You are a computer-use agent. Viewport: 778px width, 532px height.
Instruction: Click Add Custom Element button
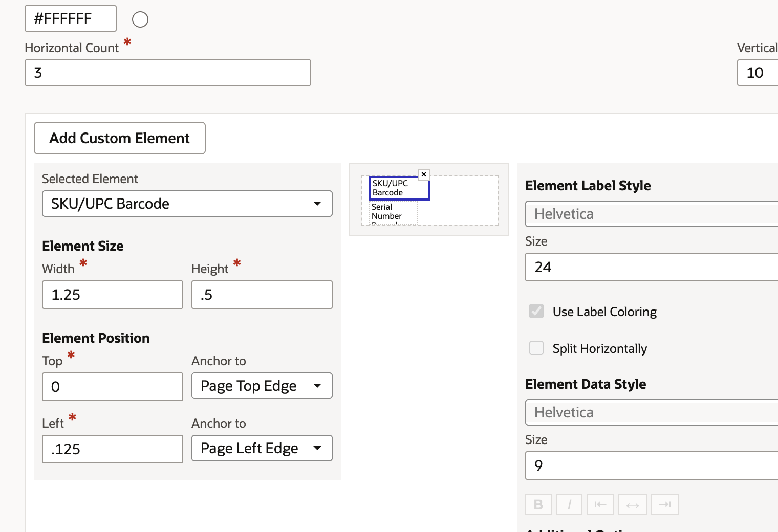pyautogui.click(x=120, y=138)
